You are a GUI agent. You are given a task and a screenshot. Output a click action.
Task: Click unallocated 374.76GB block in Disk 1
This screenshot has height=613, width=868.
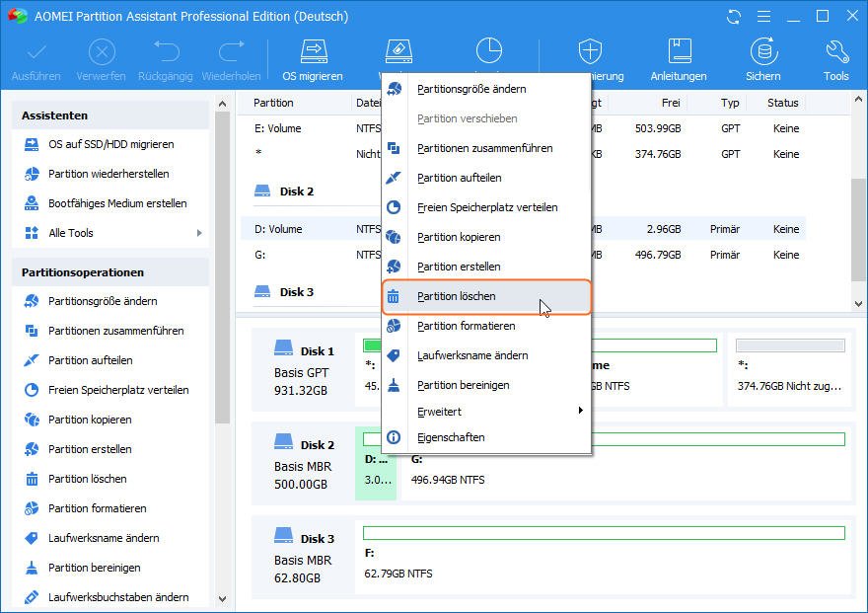pyautogui.click(x=790, y=369)
